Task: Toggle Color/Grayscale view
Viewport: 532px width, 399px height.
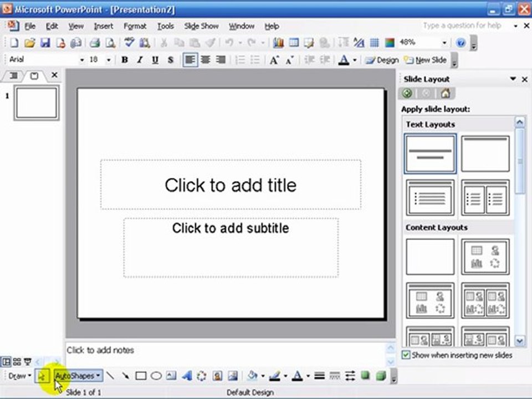Action: point(390,43)
